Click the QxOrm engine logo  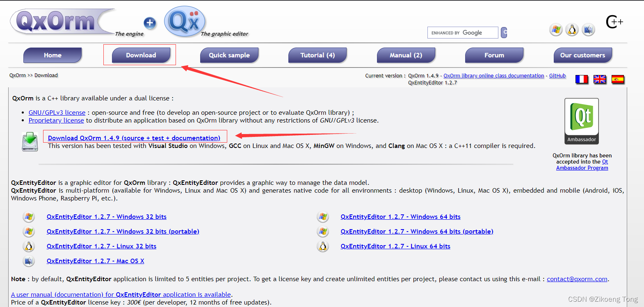coord(62,21)
